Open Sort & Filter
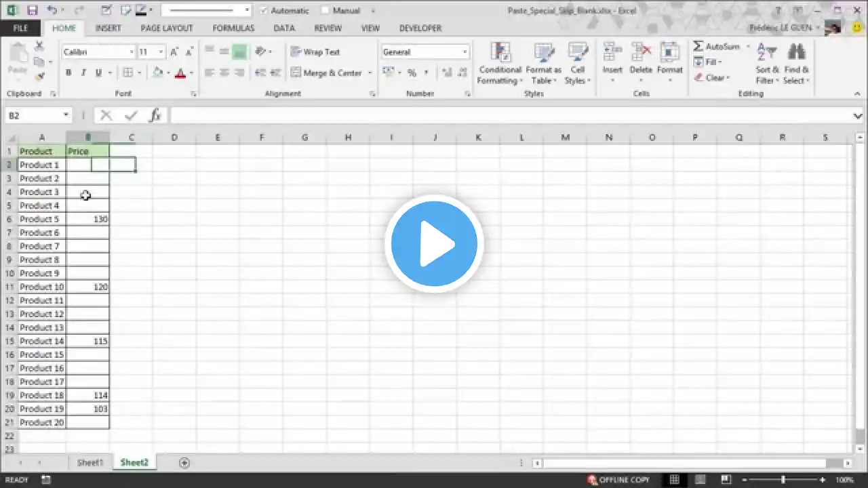Screen dimensions: 868x488 [767, 64]
